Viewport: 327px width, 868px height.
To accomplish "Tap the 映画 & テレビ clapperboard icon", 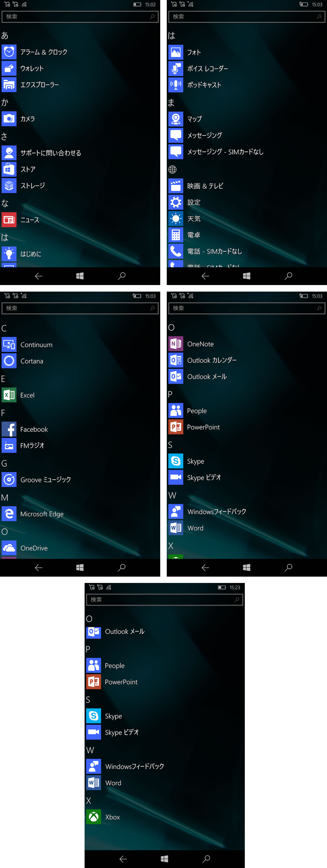I will [176, 186].
